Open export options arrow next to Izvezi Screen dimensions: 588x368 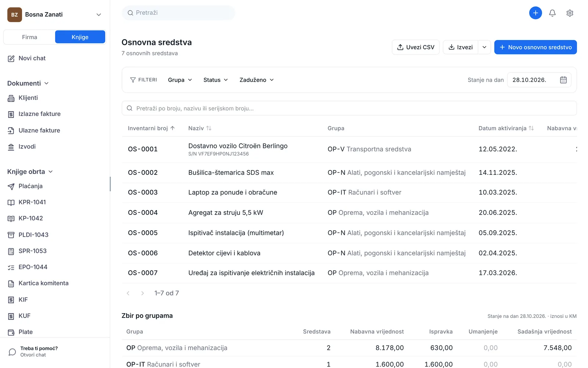484,47
